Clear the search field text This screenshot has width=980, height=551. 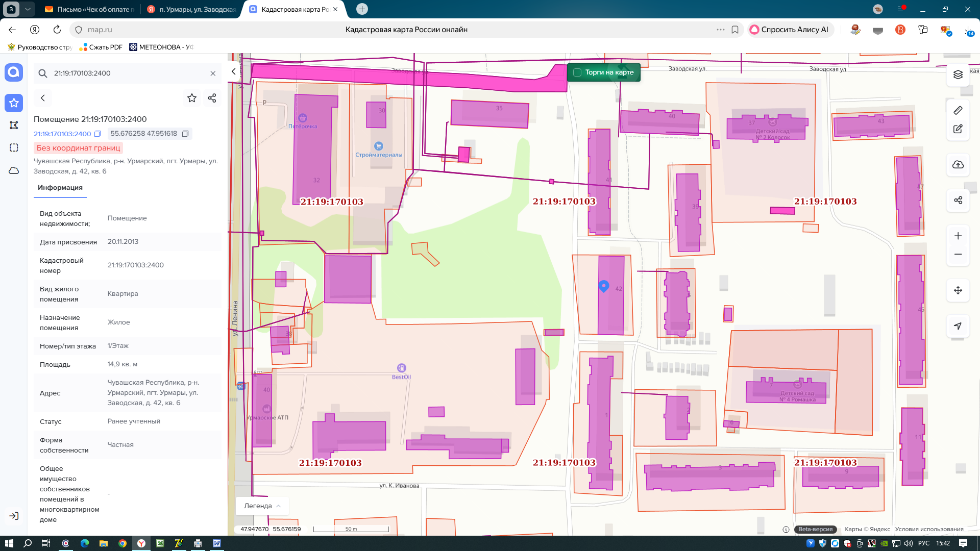[x=213, y=73]
